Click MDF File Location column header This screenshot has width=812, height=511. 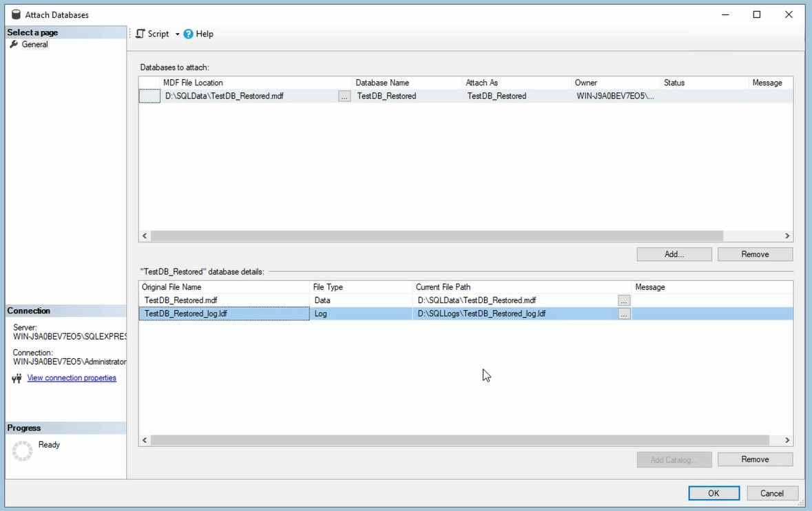(x=256, y=83)
